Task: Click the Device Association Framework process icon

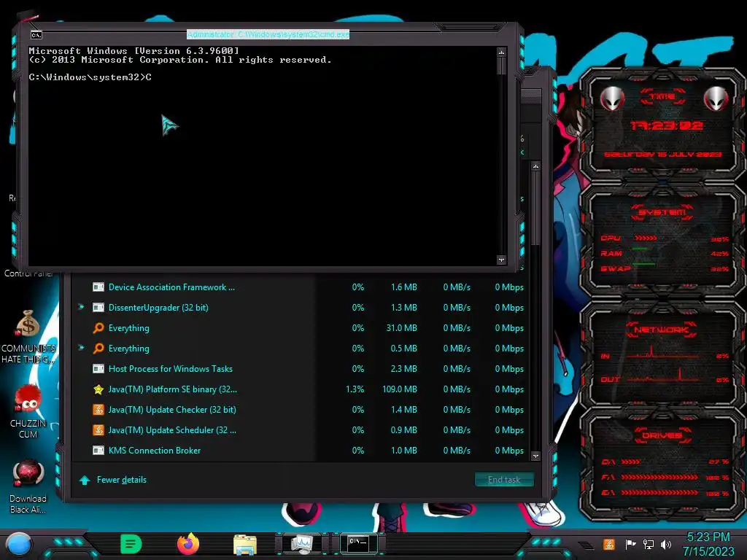Action: (98, 287)
